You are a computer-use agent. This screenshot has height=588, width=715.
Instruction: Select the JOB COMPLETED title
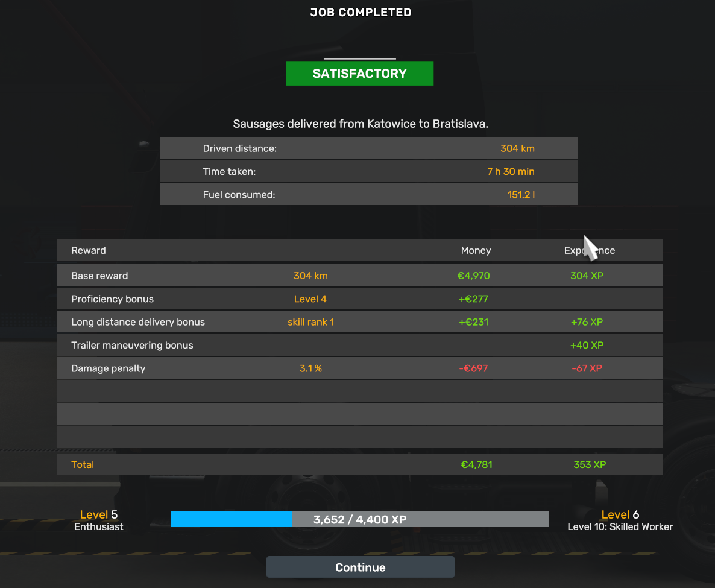(361, 12)
